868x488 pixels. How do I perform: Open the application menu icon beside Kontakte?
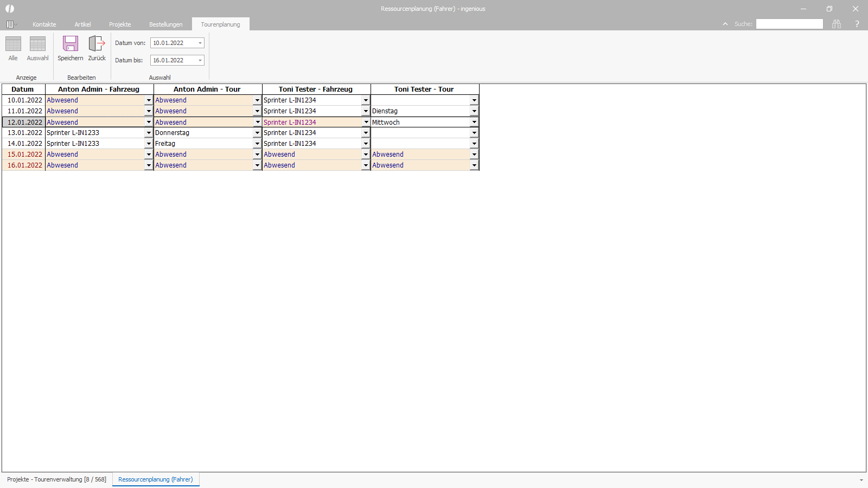click(x=11, y=24)
